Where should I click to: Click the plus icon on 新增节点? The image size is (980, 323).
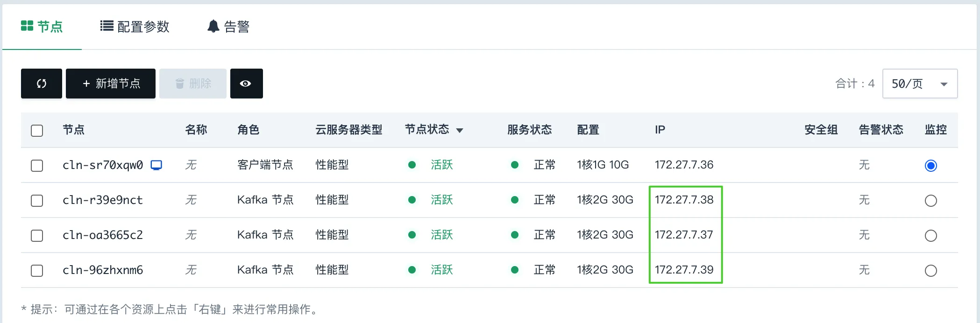pos(86,84)
